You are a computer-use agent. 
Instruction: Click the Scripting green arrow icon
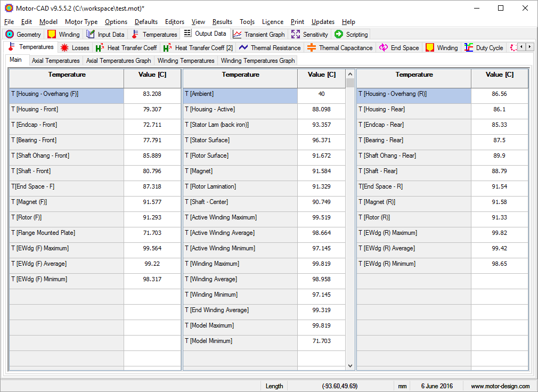pos(339,34)
